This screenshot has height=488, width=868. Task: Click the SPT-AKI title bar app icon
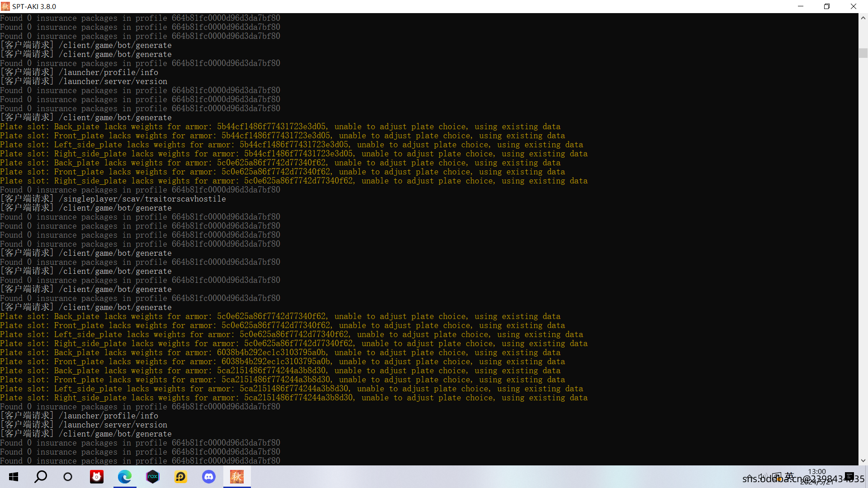pyautogui.click(x=5, y=6)
